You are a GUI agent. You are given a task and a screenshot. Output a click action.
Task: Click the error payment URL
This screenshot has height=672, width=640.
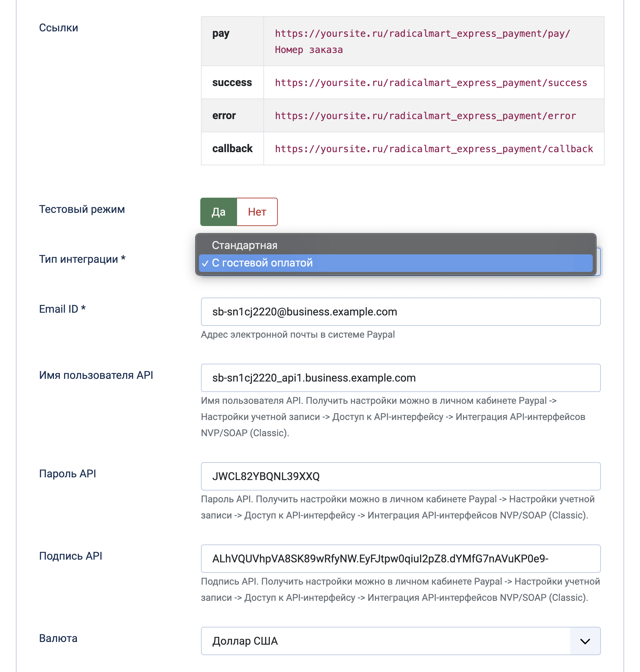(425, 116)
